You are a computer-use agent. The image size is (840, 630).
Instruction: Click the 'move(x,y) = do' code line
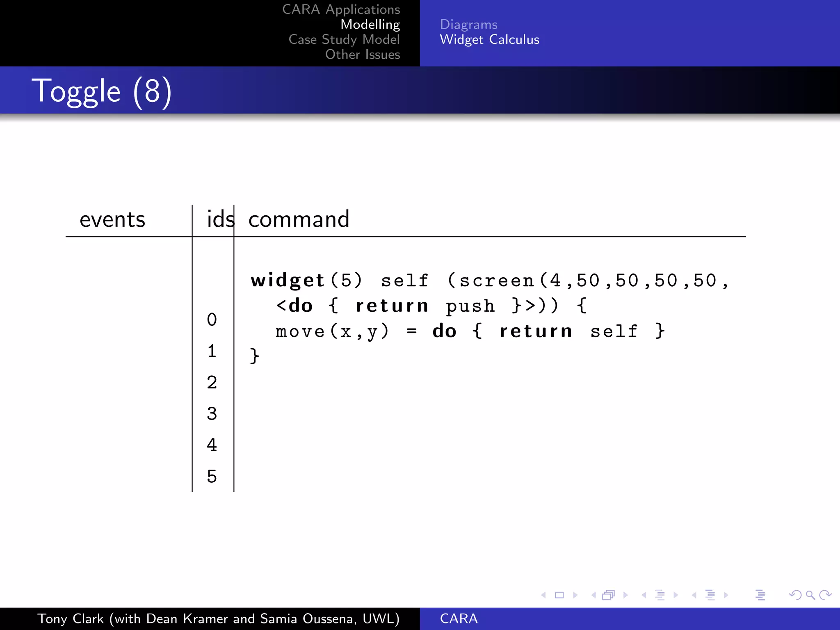click(470, 331)
